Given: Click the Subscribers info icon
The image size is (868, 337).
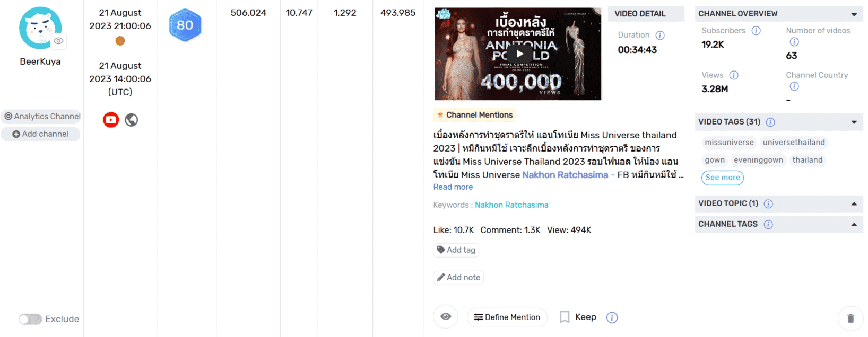Looking at the screenshot, I should pos(756,31).
